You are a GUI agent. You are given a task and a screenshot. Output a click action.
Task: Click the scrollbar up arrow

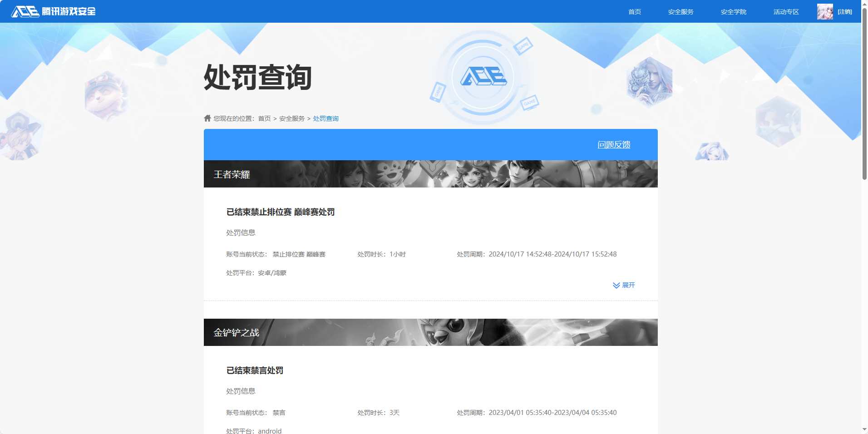coord(864,4)
